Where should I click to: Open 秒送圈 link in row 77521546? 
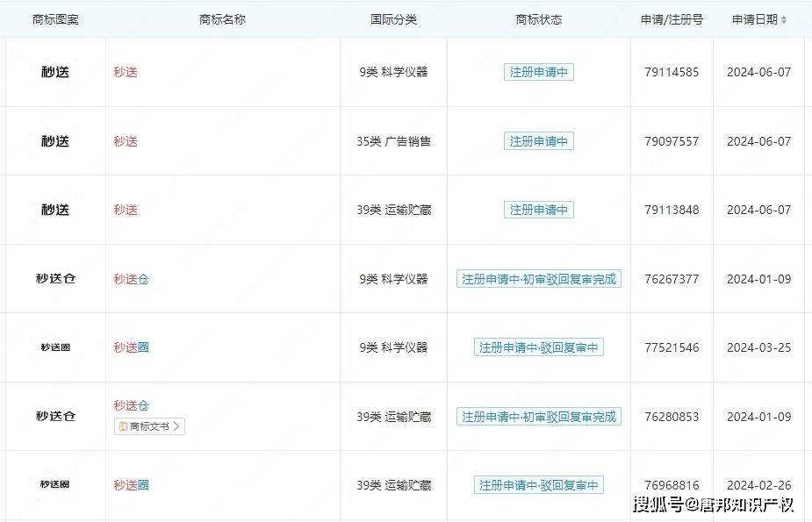132,347
